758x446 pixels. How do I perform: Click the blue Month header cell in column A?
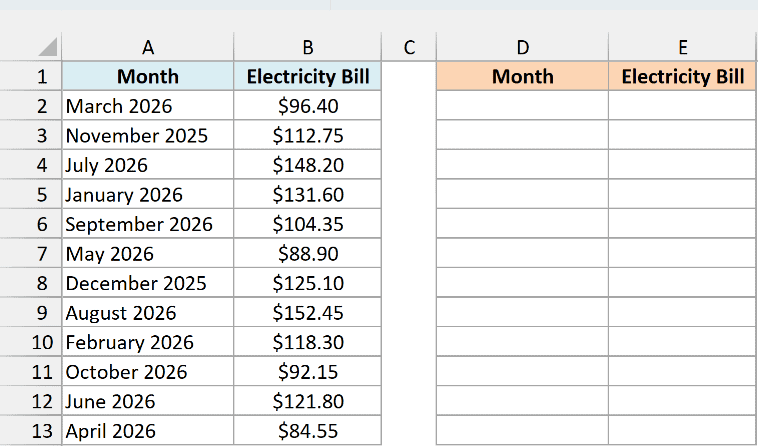pyautogui.click(x=148, y=76)
